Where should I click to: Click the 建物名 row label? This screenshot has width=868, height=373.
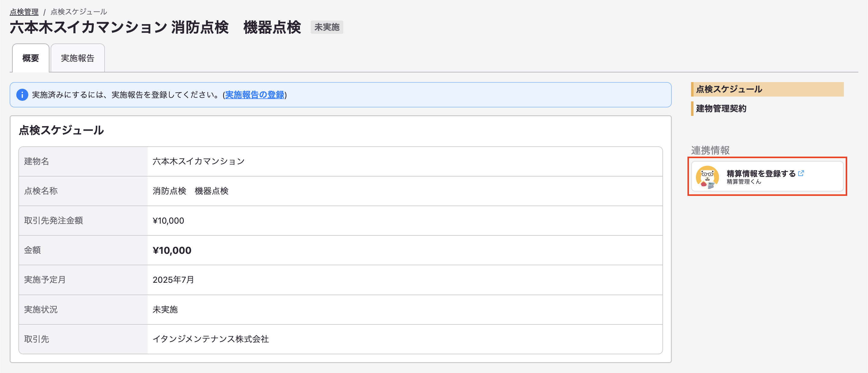point(36,161)
